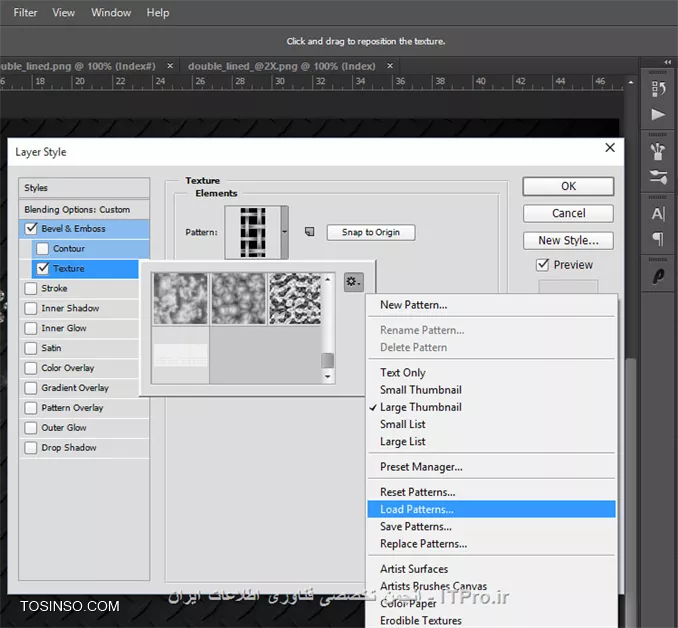Uncheck the Texture checkbox
The image size is (678, 628).
[x=42, y=268]
